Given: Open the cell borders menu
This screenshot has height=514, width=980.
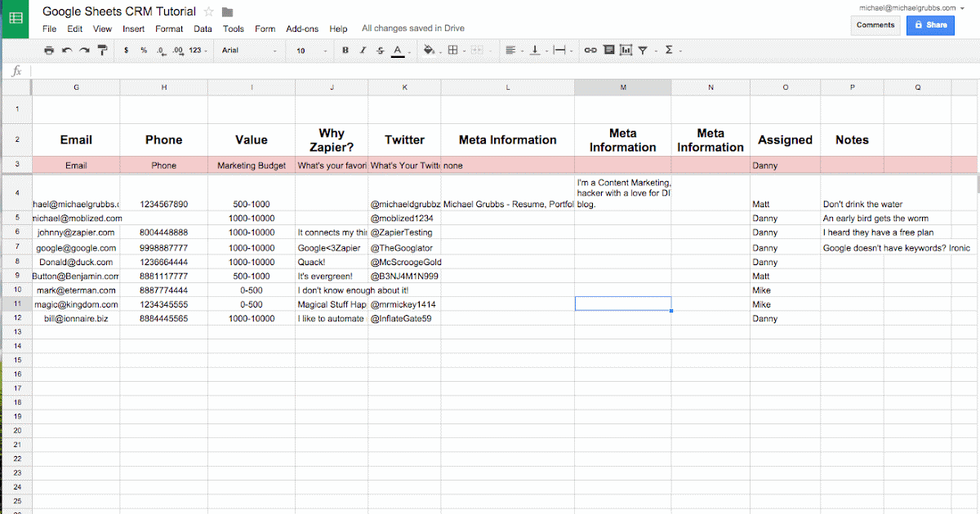Looking at the screenshot, I should point(454,51).
